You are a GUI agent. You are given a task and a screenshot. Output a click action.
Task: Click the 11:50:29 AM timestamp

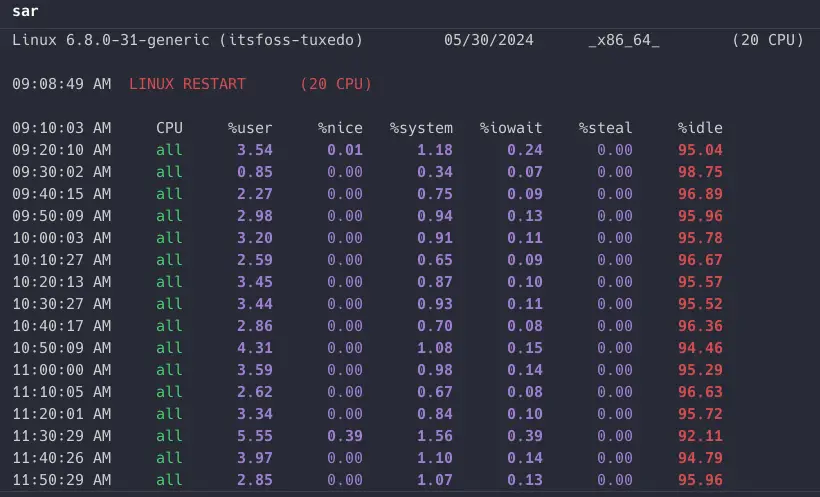tap(62, 480)
